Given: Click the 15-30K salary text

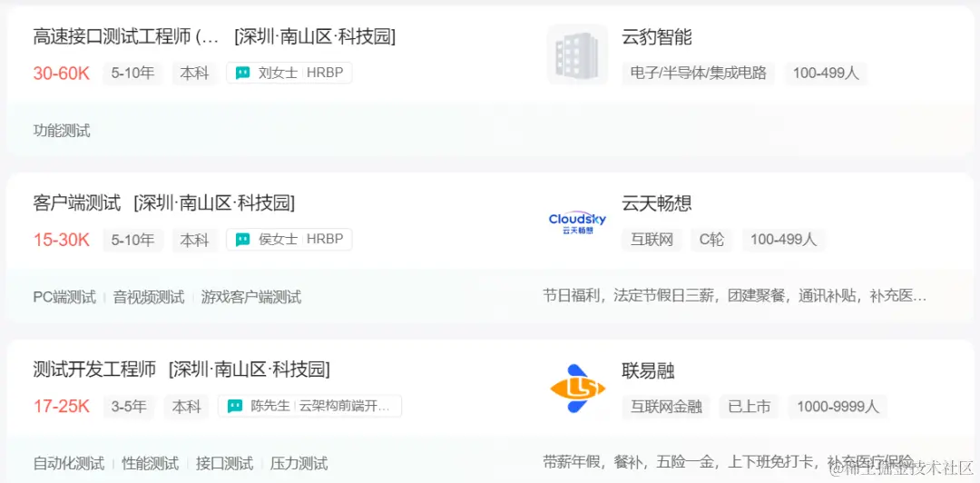Looking at the screenshot, I should (x=62, y=240).
